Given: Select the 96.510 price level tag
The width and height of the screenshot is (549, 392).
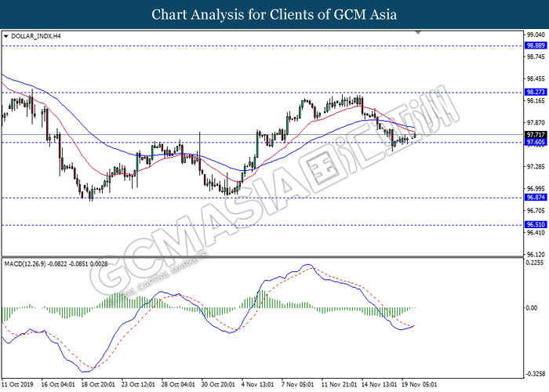Looking at the screenshot, I should coord(535,224).
